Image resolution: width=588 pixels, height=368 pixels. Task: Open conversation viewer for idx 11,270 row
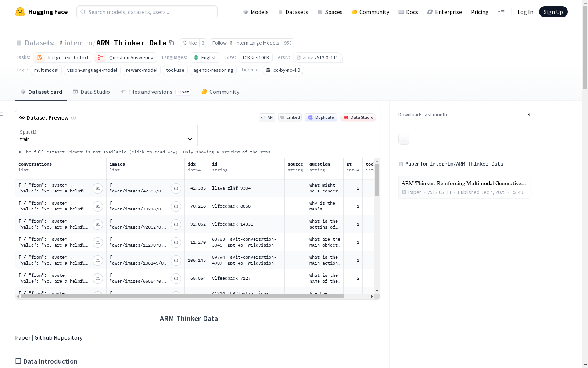pyautogui.click(x=98, y=242)
